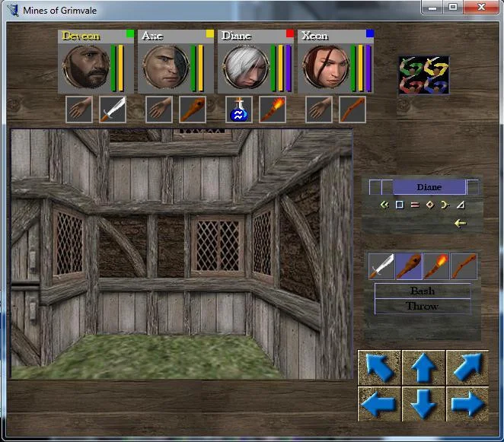Turn party left with upper-left arrow
This screenshot has height=442, width=504.
coord(380,367)
